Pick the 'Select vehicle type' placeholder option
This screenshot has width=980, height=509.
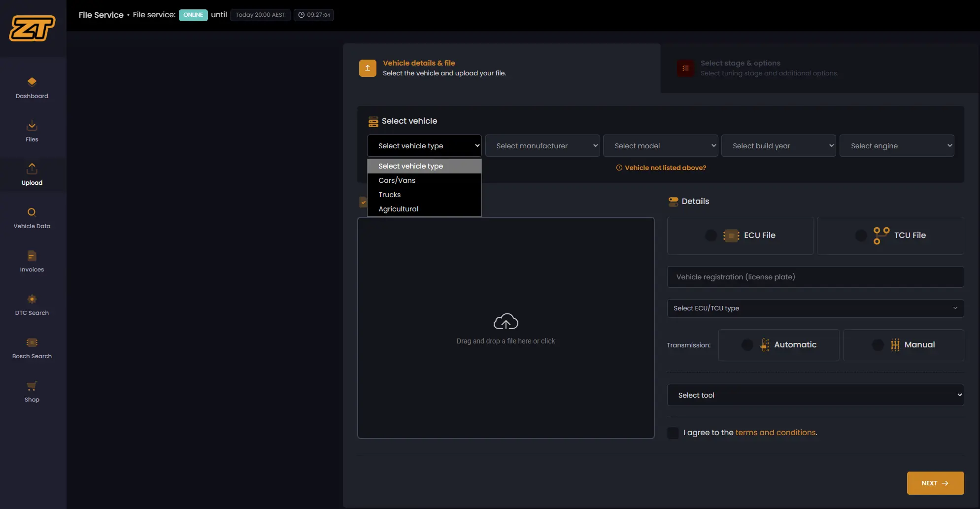424,166
